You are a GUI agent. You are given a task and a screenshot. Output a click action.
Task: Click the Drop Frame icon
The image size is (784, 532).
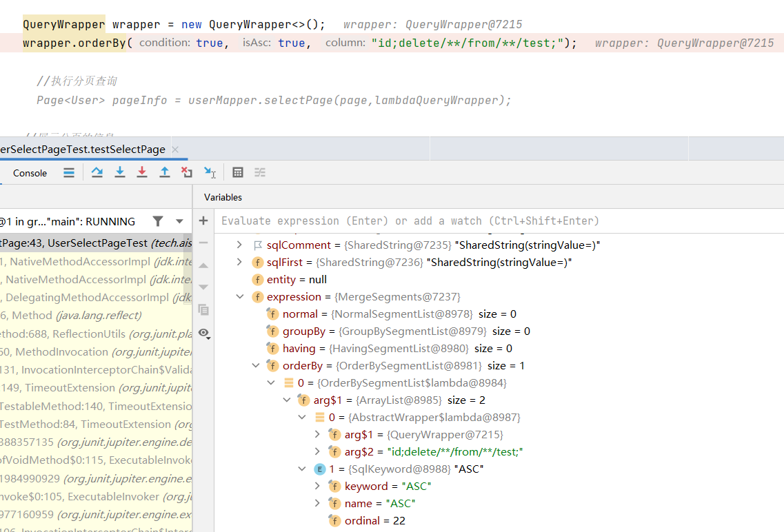187,172
